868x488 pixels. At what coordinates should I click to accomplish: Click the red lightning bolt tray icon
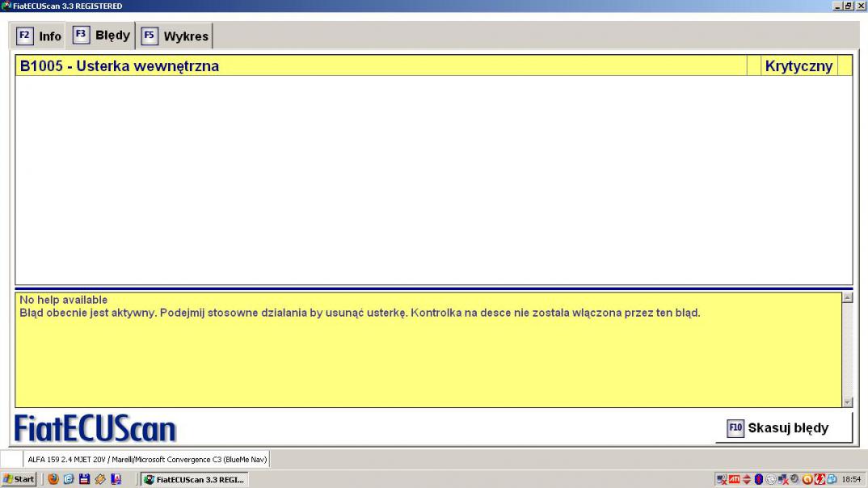(820, 480)
